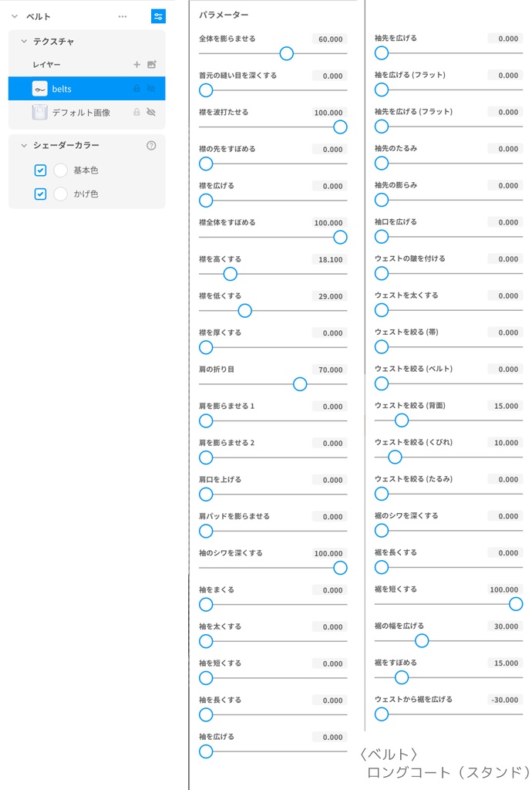Toggle visibility of the デフォルト画像 layer
Screen dimensions: 532x790
click(x=152, y=112)
